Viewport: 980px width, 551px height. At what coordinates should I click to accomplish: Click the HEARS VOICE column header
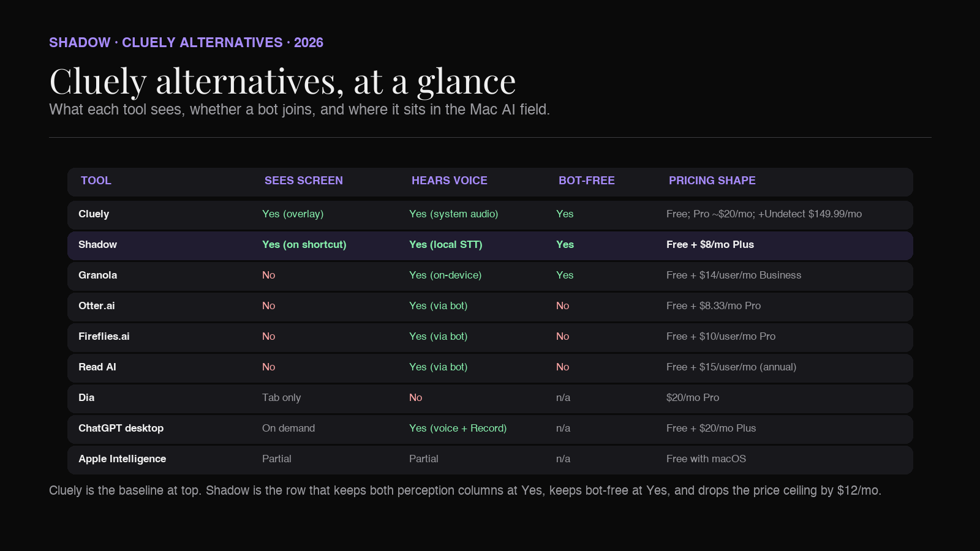450,181
